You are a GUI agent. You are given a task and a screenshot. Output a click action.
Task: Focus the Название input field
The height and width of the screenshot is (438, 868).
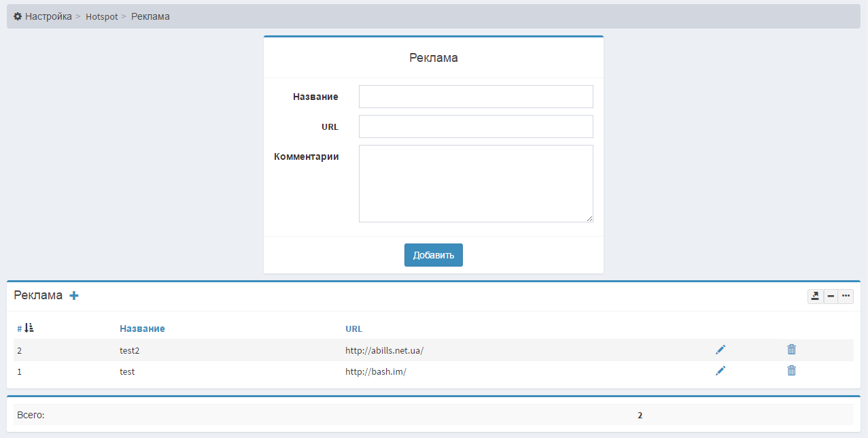[476, 97]
